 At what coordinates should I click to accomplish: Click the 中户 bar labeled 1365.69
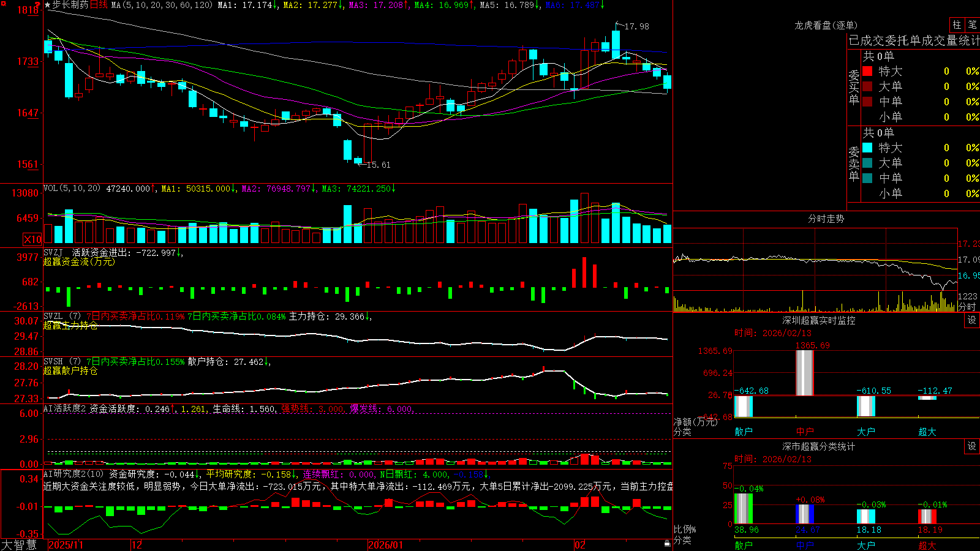(x=805, y=373)
